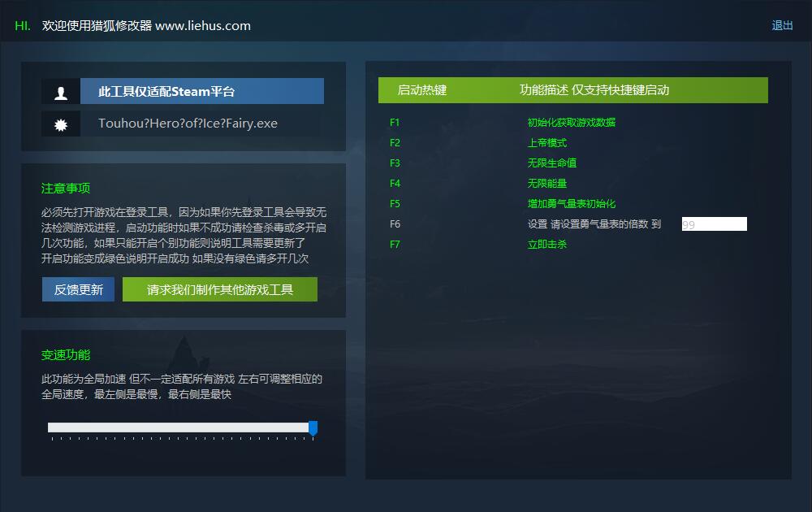
Task: Click the F7 hotkey label
Action: click(395, 244)
